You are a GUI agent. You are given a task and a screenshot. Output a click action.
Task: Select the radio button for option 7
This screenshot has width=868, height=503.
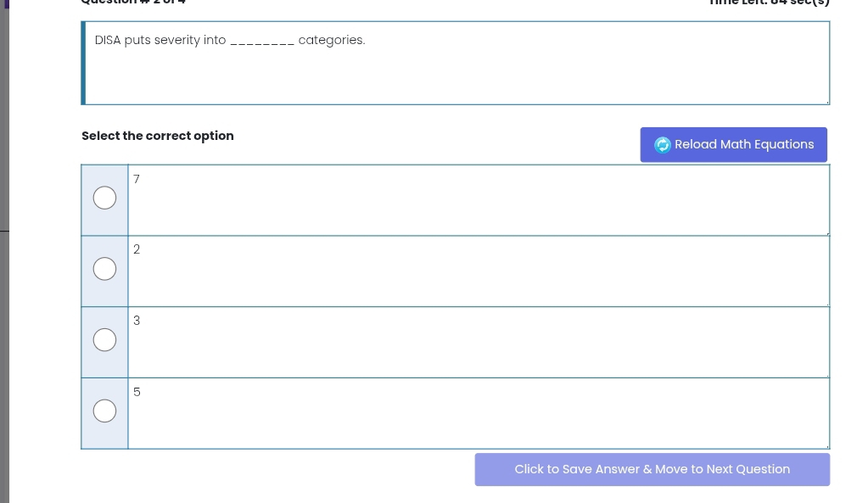[104, 198]
